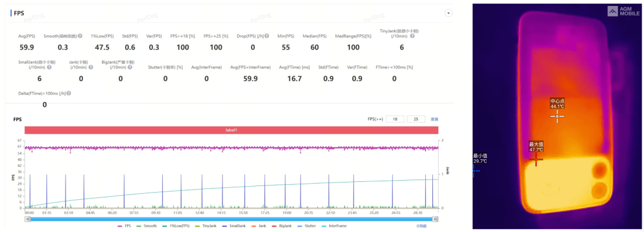Open the TinyJank help icon
644x232 pixels.
click(x=412, y=36)
